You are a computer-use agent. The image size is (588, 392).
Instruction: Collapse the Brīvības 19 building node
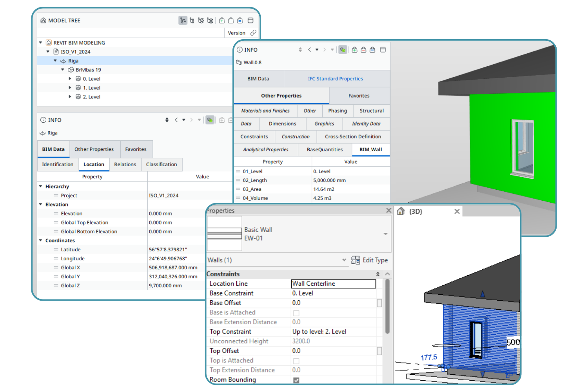coord(63,69)
